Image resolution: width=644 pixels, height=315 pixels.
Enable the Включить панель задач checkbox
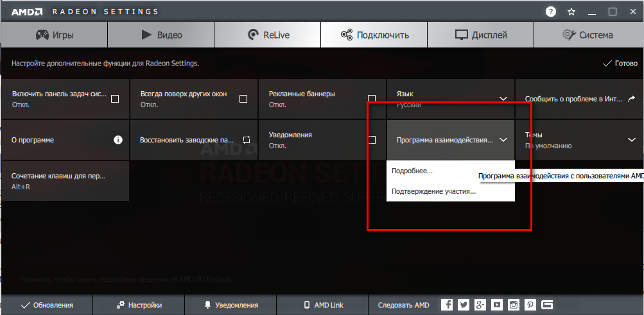[x=115, y=99]
